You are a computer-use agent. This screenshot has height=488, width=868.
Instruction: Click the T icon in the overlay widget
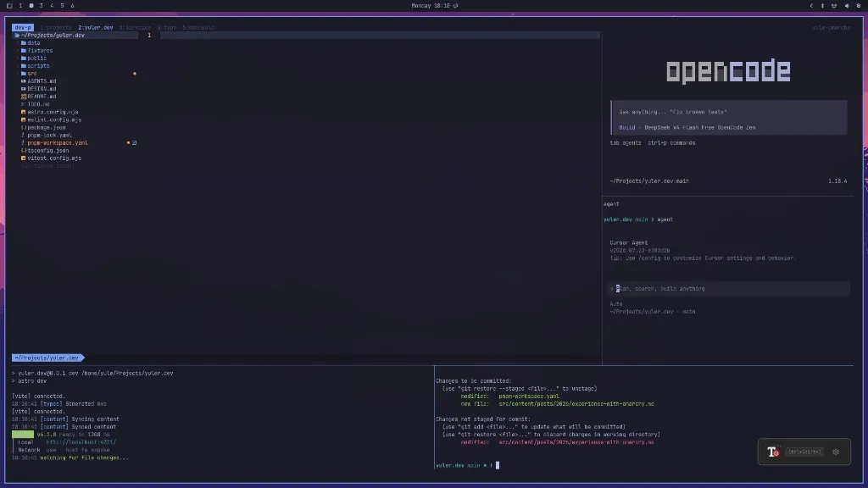coord(773,452)
